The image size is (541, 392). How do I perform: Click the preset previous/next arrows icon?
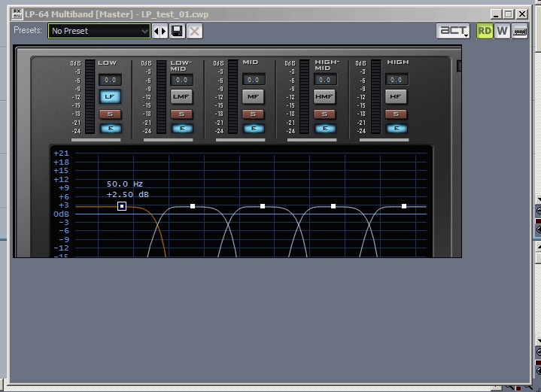pyautogui.click(x=160, y=31)
